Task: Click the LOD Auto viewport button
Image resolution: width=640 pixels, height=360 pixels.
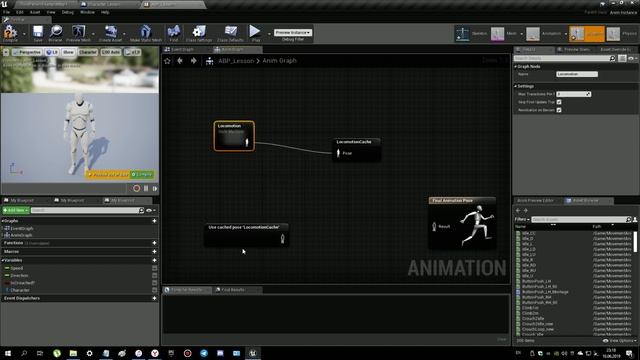Action: (111, 52)
